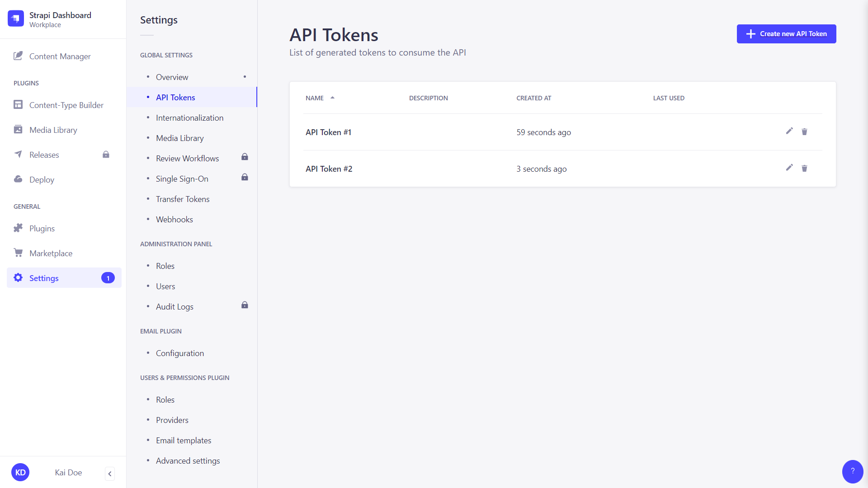Collapse the sidebar with the chevron button
868x488 pixels.
(x=109, y=474)
